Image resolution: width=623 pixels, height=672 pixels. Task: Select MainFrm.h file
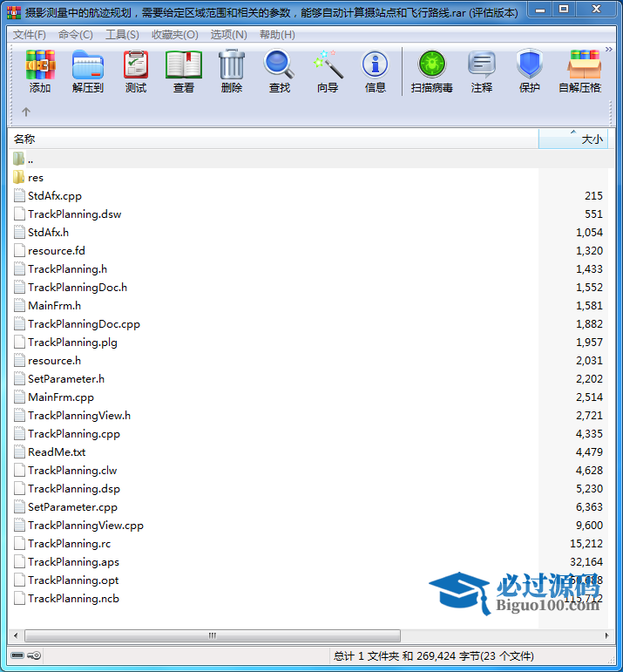[x=54, y=306]
